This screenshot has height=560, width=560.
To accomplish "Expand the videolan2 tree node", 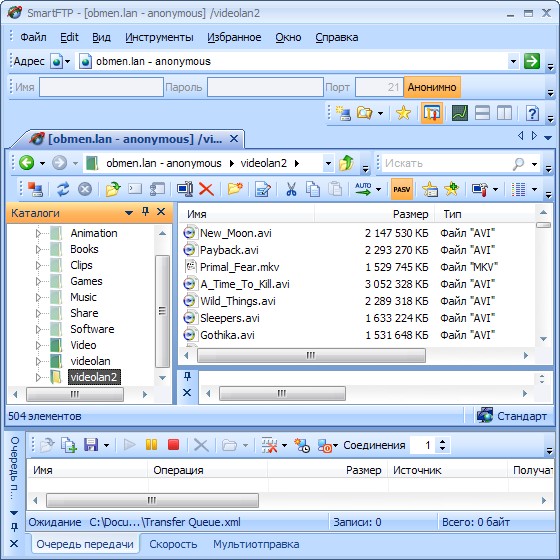I will point(38,377).
